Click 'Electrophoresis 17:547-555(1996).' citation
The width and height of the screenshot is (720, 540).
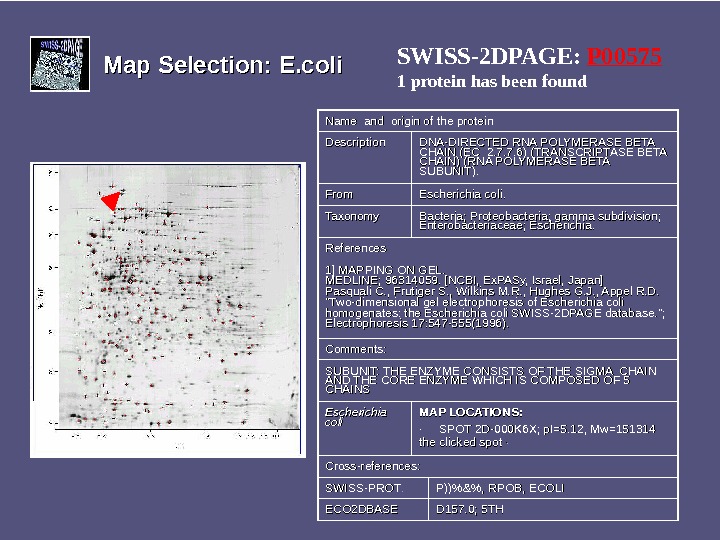pos(417,323)
